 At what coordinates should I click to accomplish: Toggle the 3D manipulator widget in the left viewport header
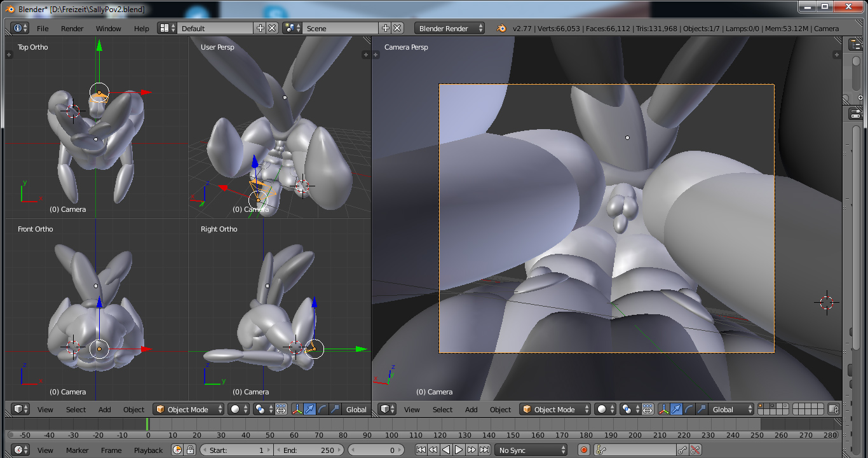[x=297, y=410]
